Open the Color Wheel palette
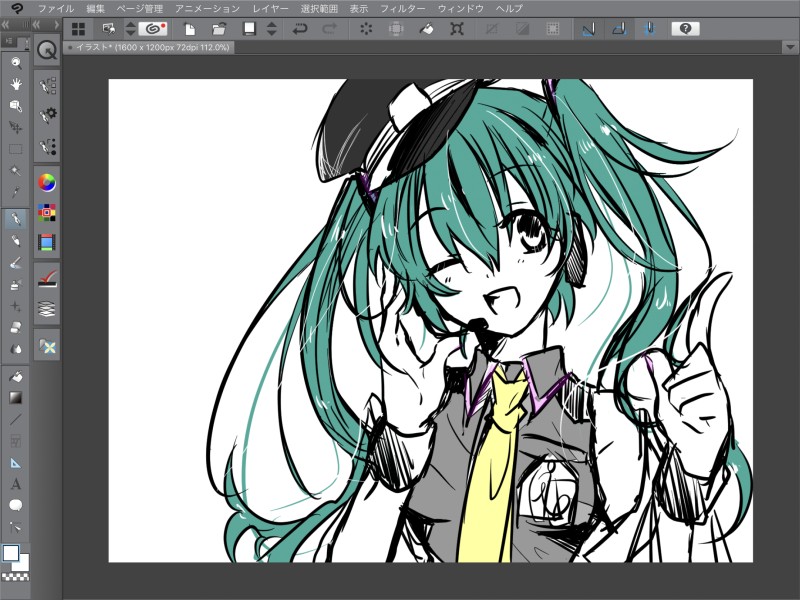 pos(47,183)
